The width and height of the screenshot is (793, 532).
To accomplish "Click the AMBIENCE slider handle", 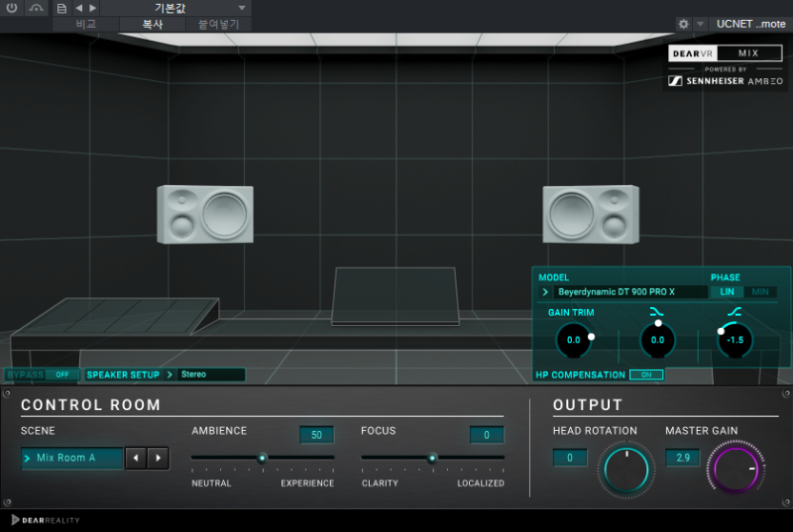I will pyautogui.click(x=262, y=459).
